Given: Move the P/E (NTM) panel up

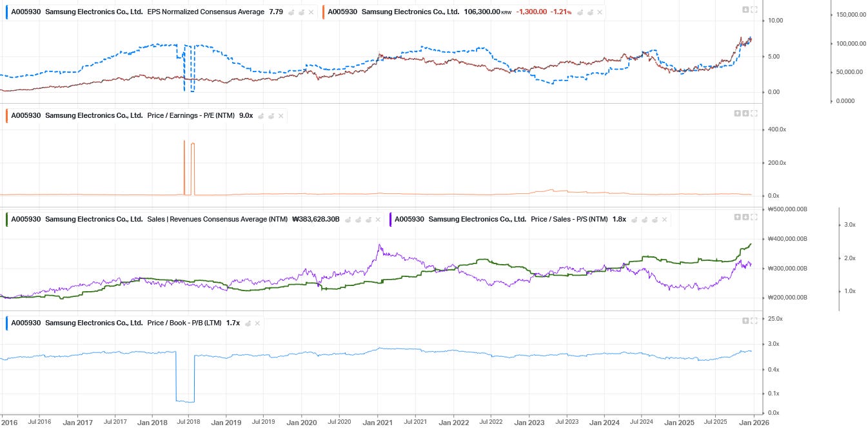Looking at the screenshot, I should (x=737, y=113).
